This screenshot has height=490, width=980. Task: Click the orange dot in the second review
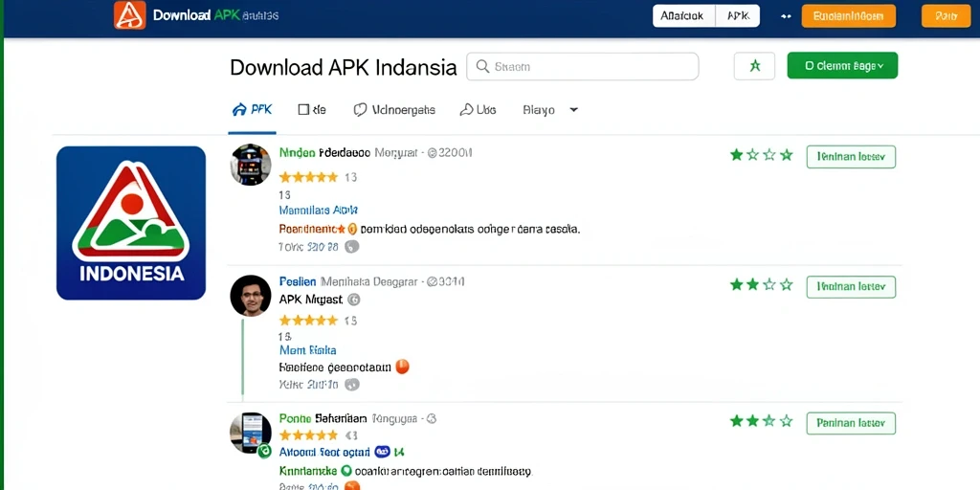[403, 367]
